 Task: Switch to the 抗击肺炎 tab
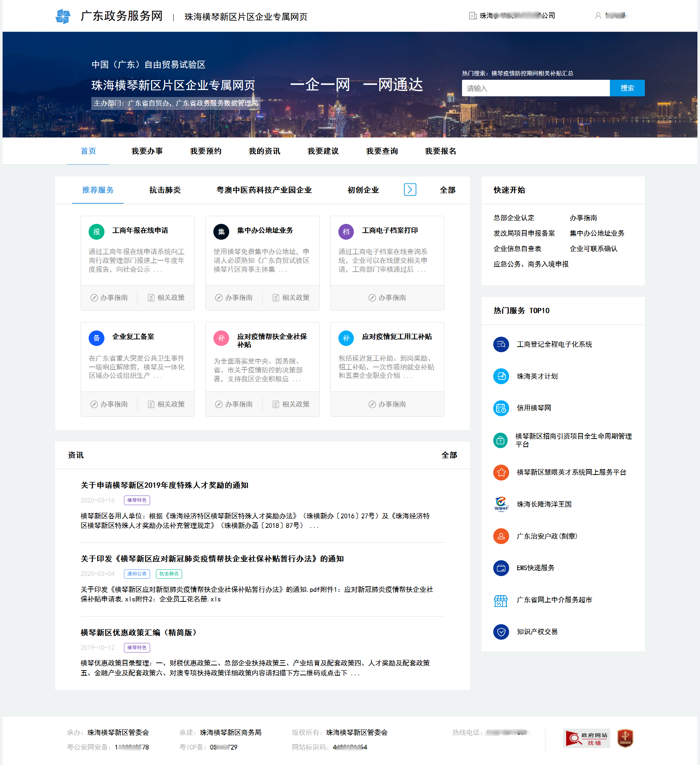(165, 190)
